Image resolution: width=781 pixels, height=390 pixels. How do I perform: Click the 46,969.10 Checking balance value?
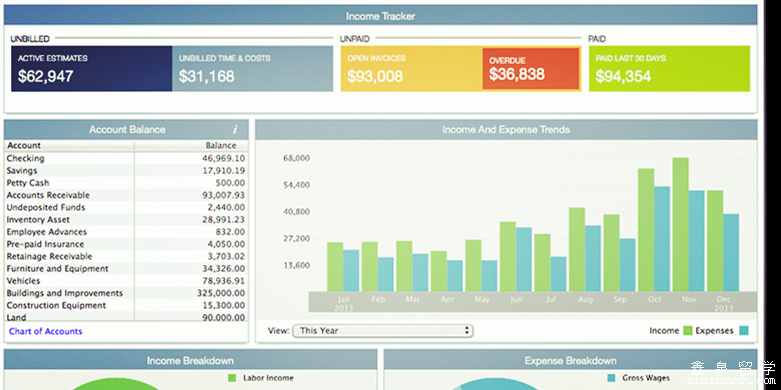[224, 158]
